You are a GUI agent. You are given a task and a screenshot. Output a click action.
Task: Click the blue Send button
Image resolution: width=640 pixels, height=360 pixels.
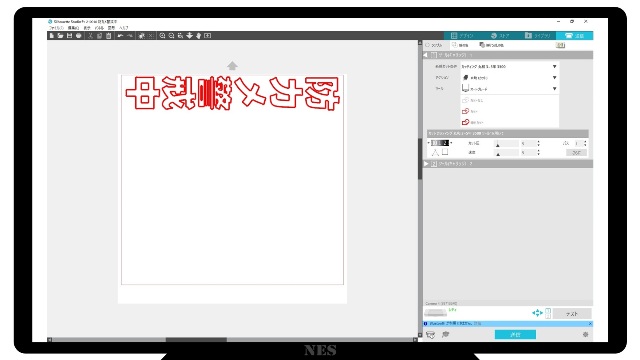[x=515, y=334]
